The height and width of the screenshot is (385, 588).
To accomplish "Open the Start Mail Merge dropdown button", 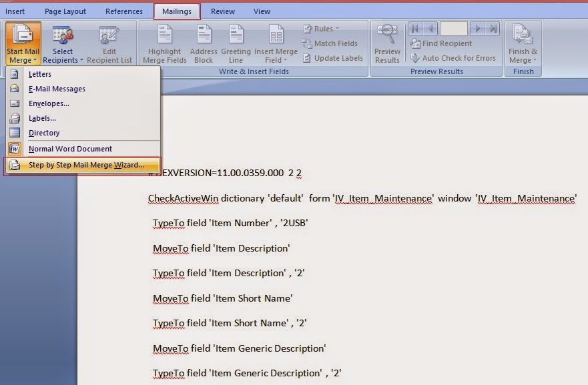I will (23, 43).
